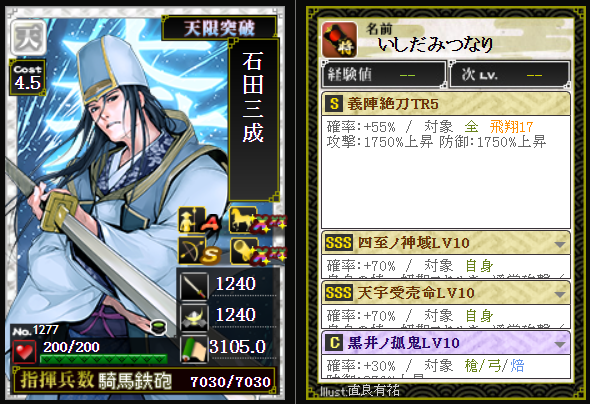Screen dimensions: 590x404
Task: Click the red general badge icon
Action: (340, 39)
